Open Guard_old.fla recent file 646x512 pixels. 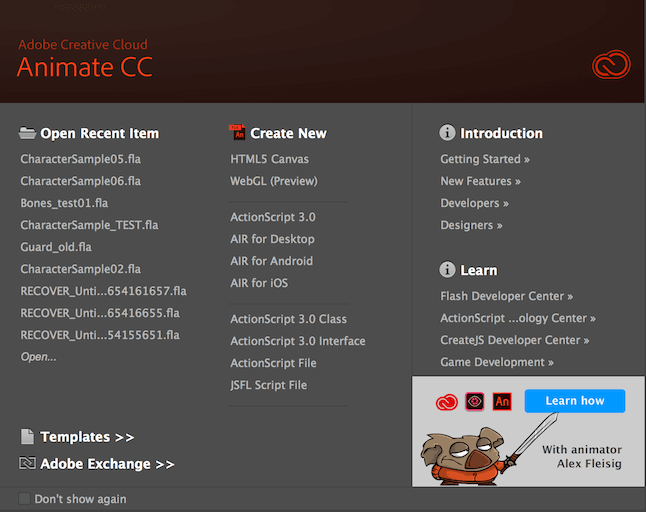click(56, 247)
